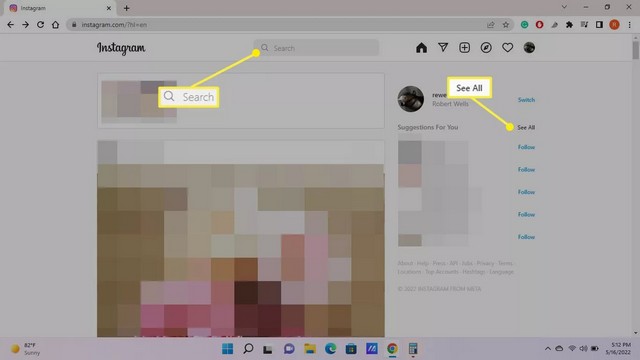Go to the Instagram Home feed icon

pyautogui.click(x=421, y=48)
